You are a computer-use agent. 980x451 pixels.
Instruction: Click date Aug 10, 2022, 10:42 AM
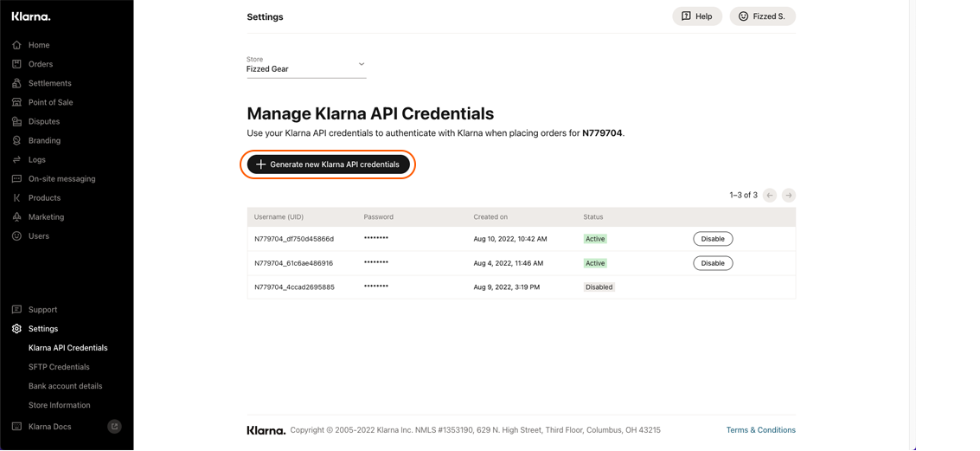coord(510,239)
